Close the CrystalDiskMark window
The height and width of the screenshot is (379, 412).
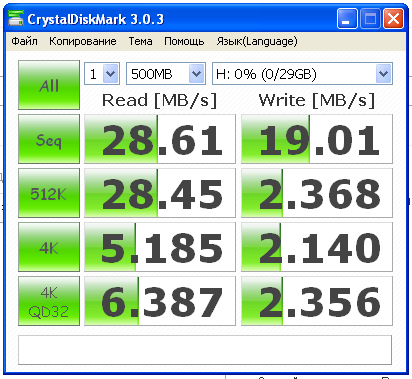click(x=393, y=19)
